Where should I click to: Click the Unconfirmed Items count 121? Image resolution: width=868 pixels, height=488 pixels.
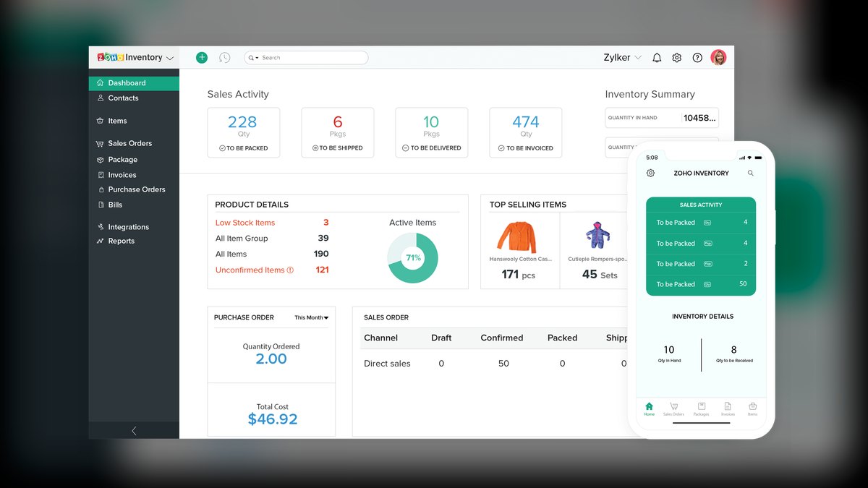pos(322,270)
